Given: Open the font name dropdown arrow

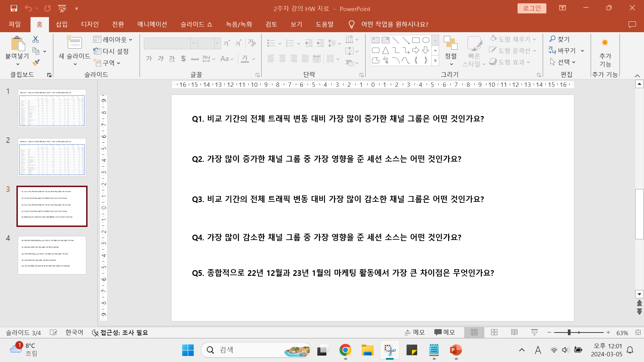Looking at the screenshot, I should pyautogui.click(x=194, y=43).
